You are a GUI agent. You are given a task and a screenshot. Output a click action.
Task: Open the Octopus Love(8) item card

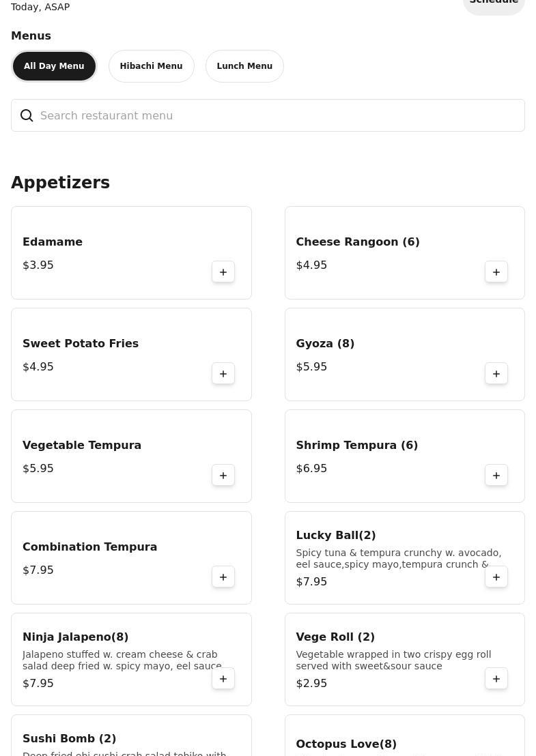point(405,736)
